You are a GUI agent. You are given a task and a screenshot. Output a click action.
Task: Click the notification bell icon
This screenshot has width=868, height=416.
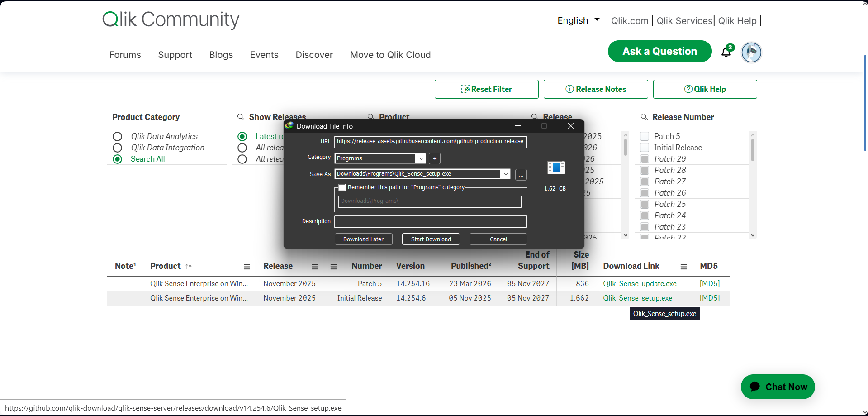[x=726, y=53]
